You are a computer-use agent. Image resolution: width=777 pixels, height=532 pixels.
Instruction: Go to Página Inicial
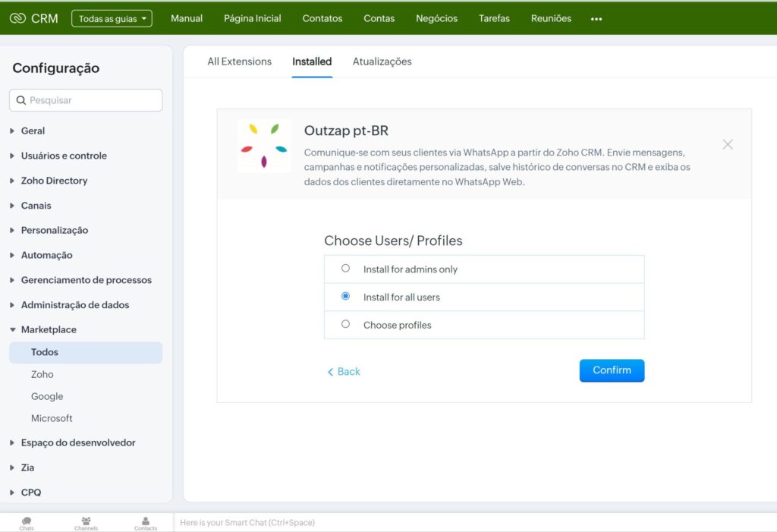pyautogui.click(x=252, y=18)
